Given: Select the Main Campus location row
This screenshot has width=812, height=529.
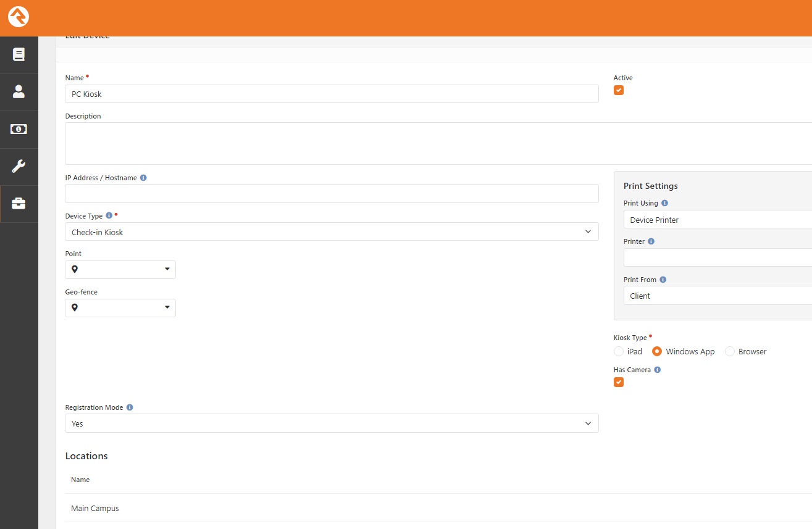Looking at the screenshot, I should 95,509.
